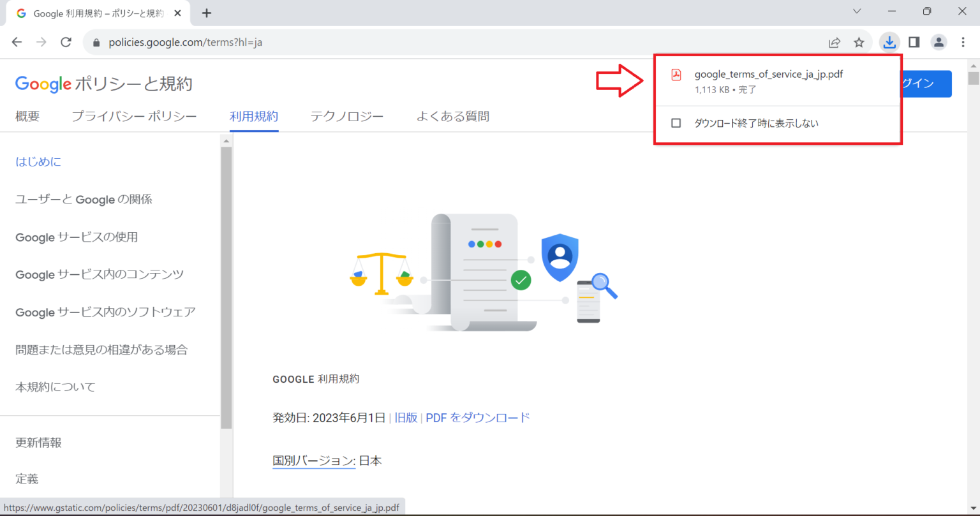
Task: Check the ダウンロード終了時に表示しない checkbox
Action: click(x=676, y=123)
